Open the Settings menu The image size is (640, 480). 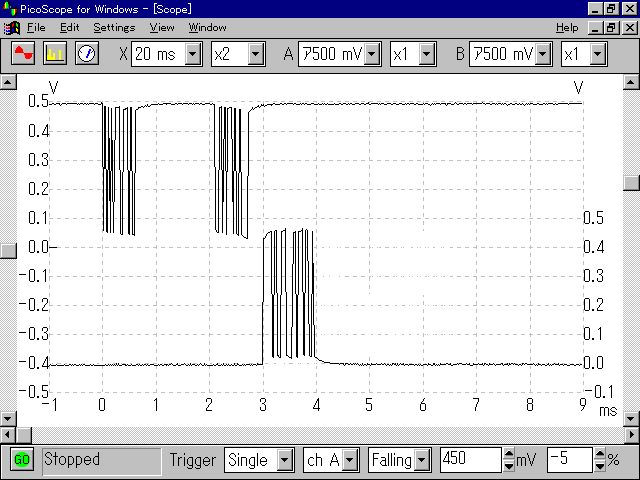114,28
